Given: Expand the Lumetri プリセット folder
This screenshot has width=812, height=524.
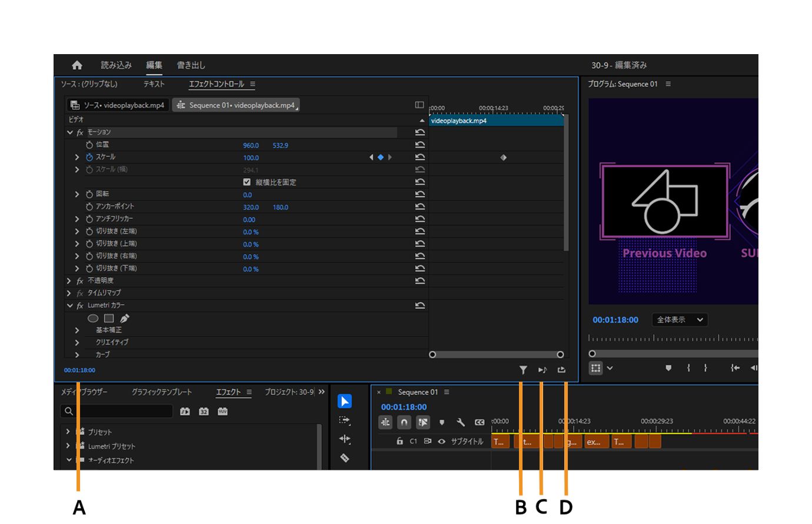Looking at the screenshot, I should (68, 446).
